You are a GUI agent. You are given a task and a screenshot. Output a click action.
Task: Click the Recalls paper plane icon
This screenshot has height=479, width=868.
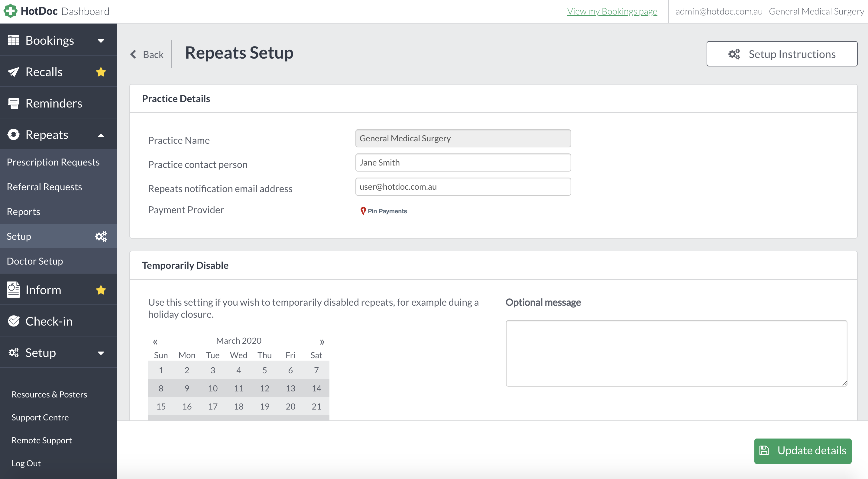coord(14,72)
